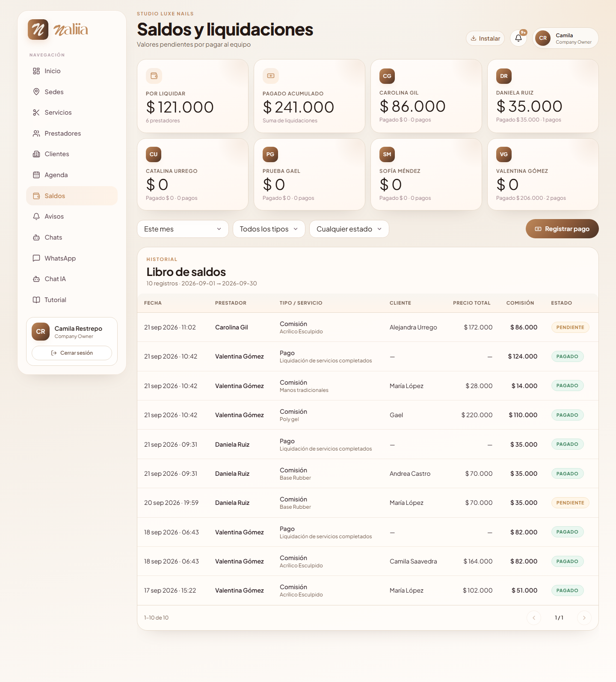Click the $ 124.000 commission value
The height and width of the screenshot is (682, 616).
522,356
